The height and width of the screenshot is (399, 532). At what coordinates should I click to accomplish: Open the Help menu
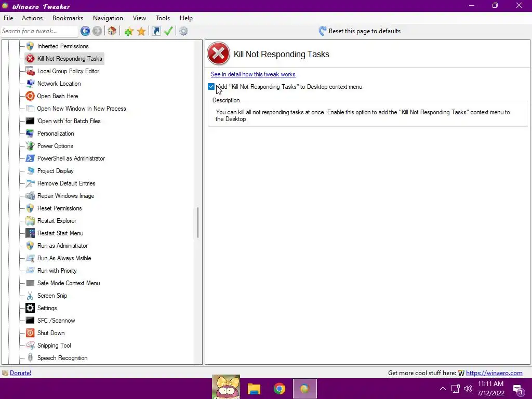pyautogui.click(x=186, y=18)
